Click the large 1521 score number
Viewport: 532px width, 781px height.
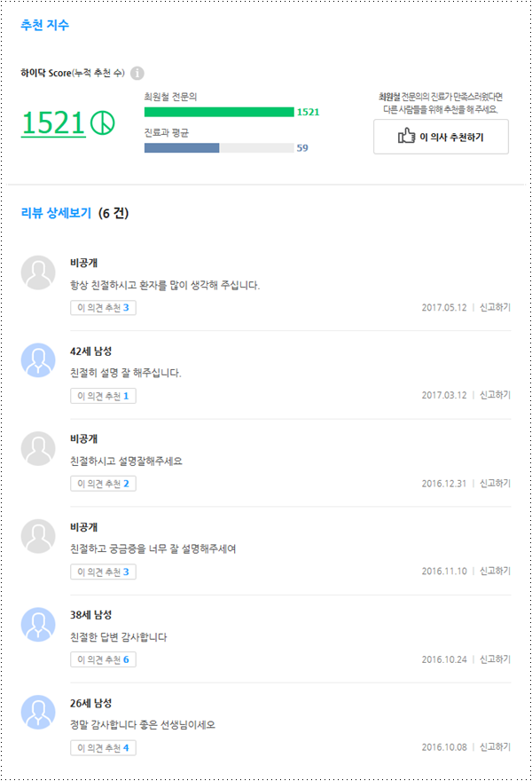pyautogui.click(x=53, y=123)
